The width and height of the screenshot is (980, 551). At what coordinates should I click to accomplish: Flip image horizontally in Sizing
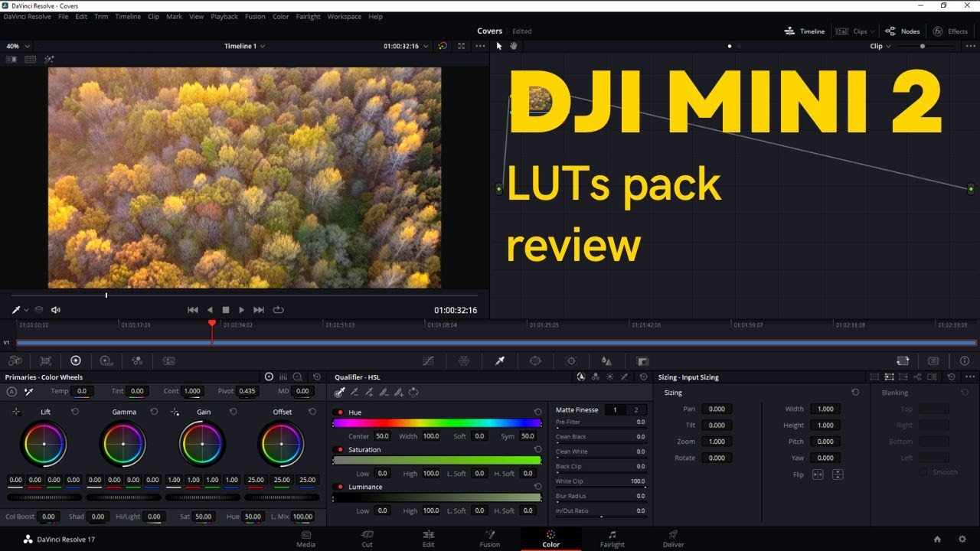818,474
